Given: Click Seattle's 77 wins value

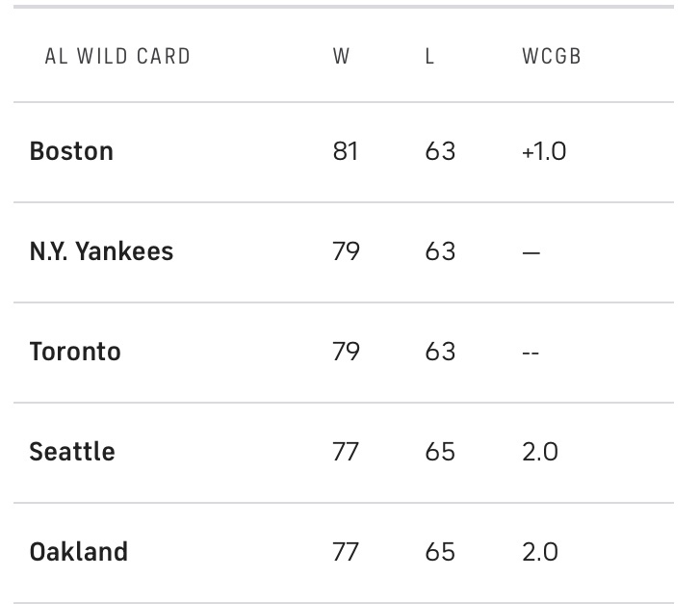Looking at the screenshot, I should tap(346, 452).
